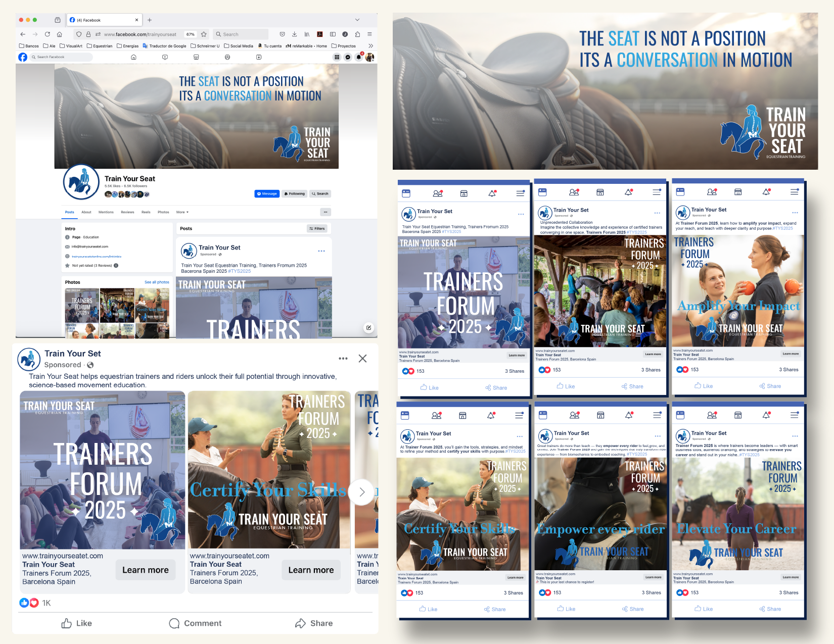Open a new browser tab with plus

[150, 20]
